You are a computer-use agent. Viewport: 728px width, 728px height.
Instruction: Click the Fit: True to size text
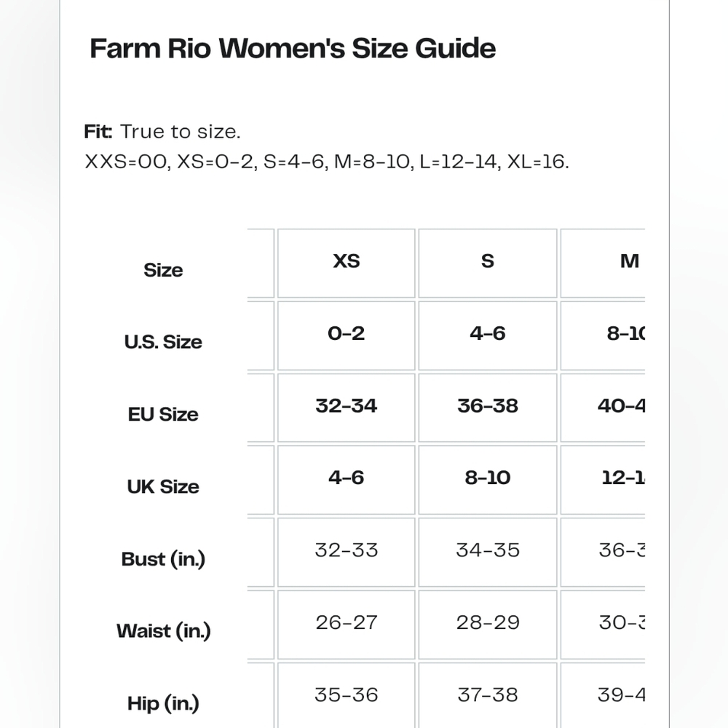[162, 132]
